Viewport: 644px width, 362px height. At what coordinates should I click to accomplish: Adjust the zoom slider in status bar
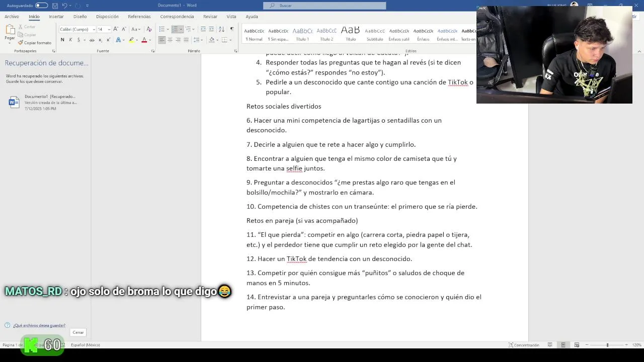click(607, 345)
